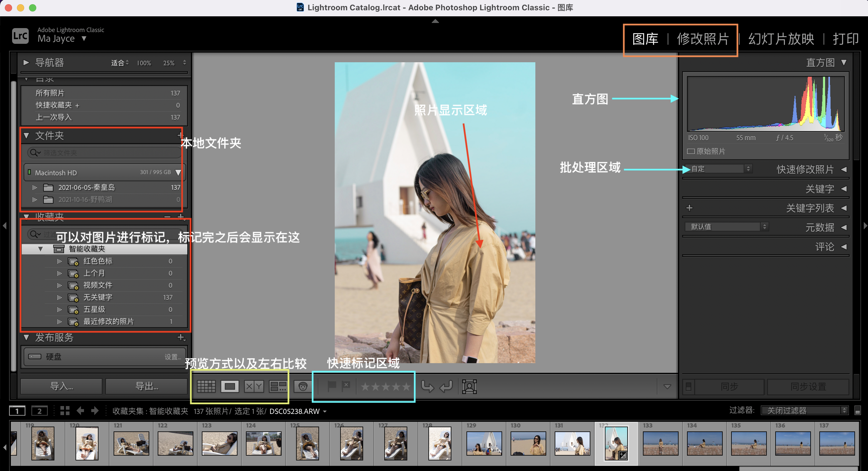Open Ma Jayce identity dropdown
This screenshot has width=868, height=471.
click(x=84, y=38)
